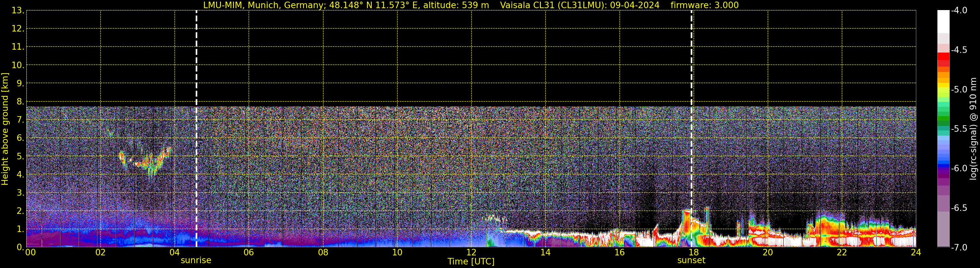Click the height axis tick '6.'
This screenshot has height=268, width=980.
coord(20,138)
